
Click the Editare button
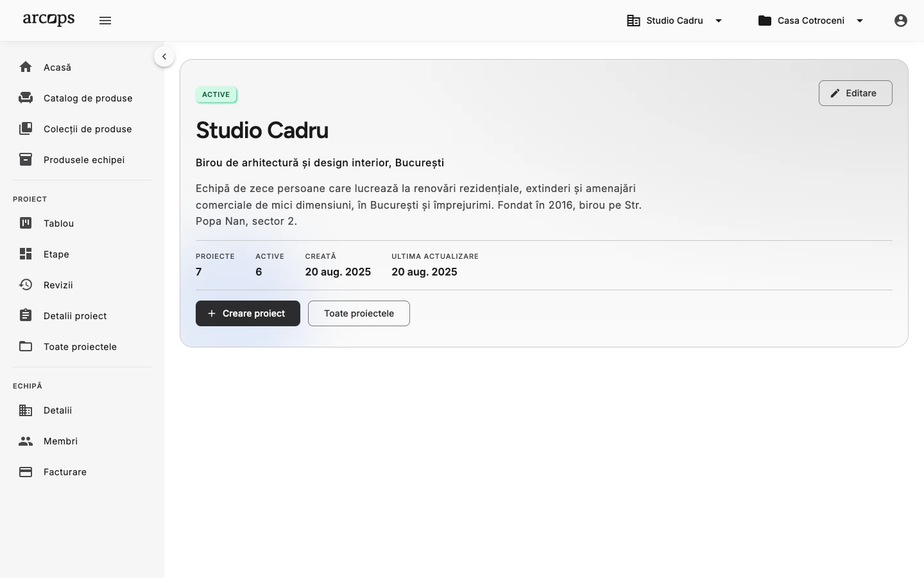coord(855,93)
